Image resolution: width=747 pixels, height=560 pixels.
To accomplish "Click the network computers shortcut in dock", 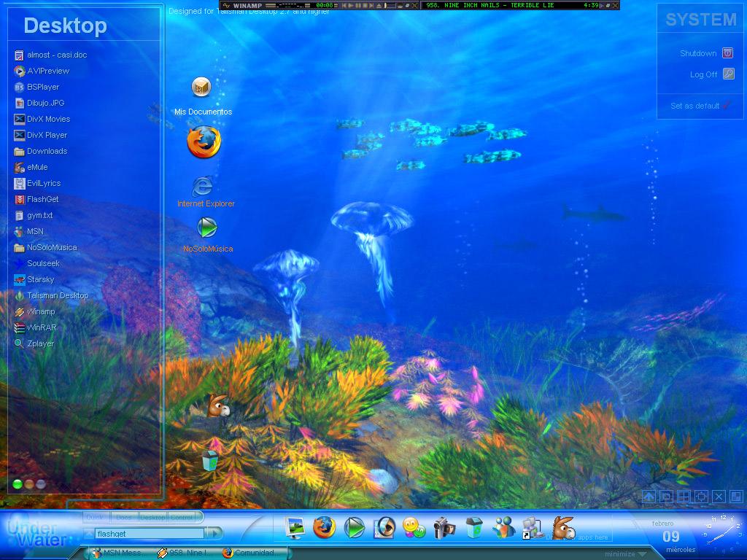I will click(533, 528).
